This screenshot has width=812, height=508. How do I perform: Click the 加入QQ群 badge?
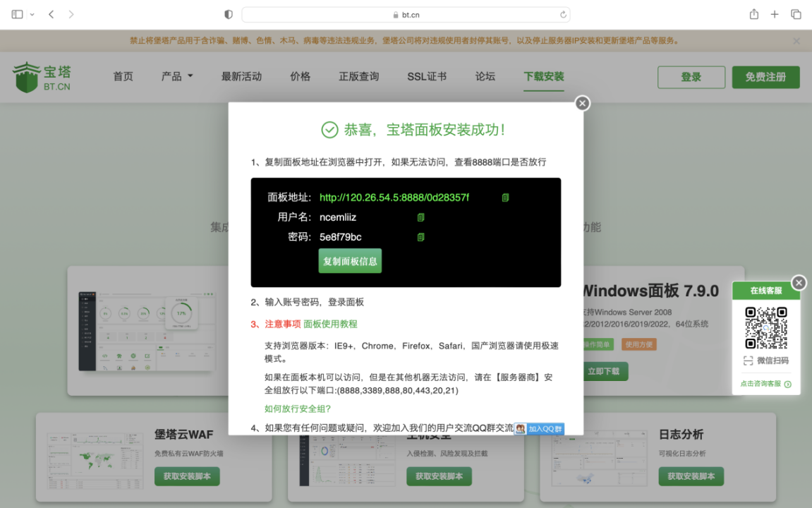click(539, 429)
